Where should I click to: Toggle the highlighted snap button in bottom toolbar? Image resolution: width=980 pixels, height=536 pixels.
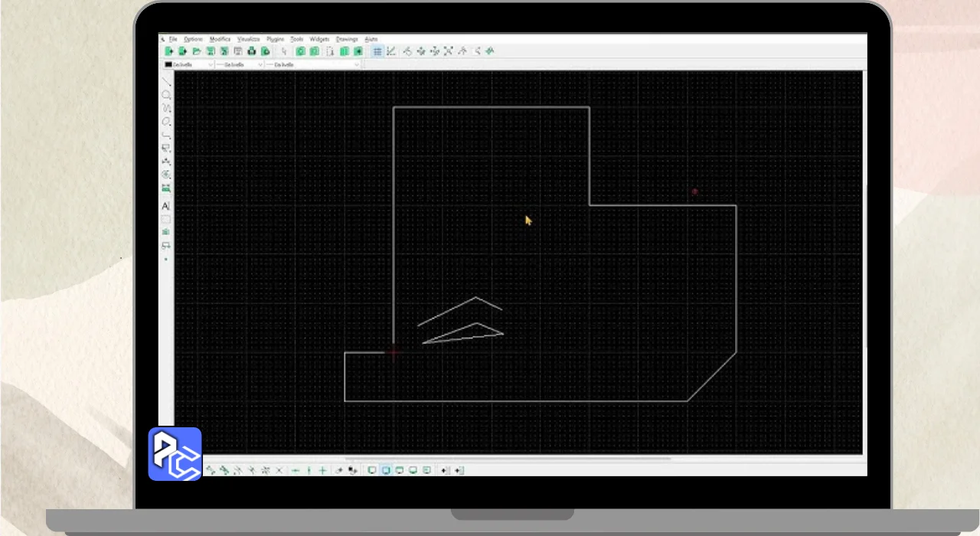pos(386,470)
